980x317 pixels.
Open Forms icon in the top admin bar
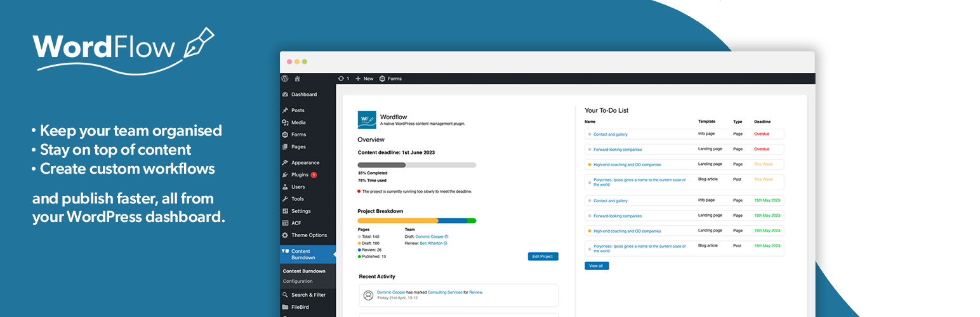click(x=382, y=79)
